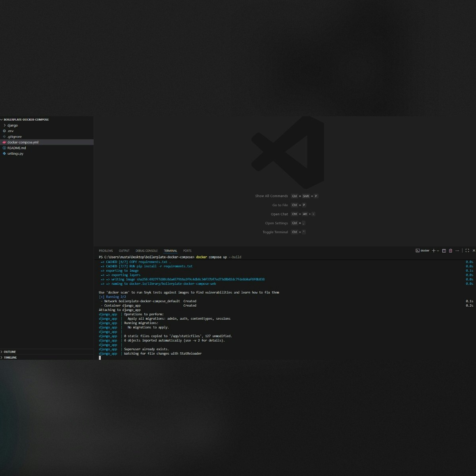Split the docker terminal

pos(444,250)
